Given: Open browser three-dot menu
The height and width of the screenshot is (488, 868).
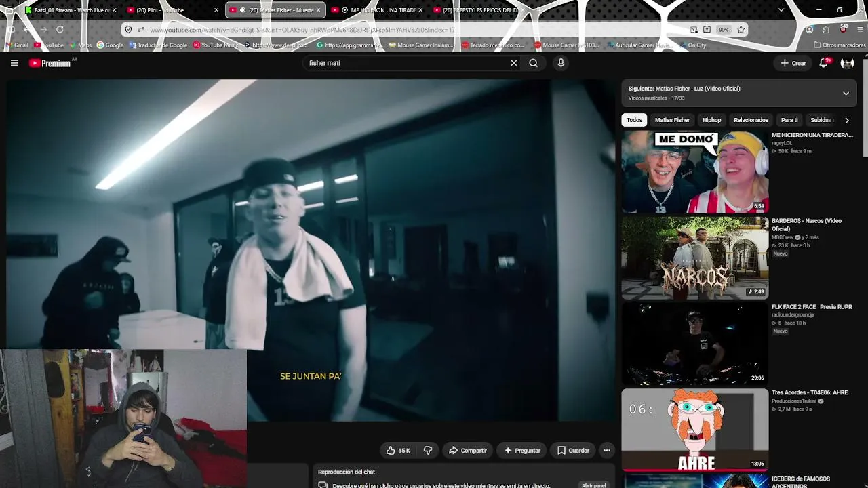Looking at the screenshot, I should (x=860, y=30).
